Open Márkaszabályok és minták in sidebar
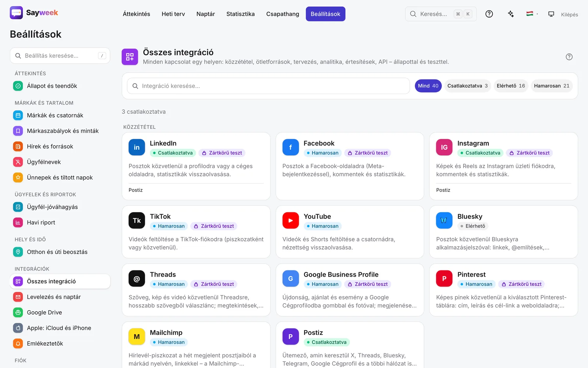Image resolution: width=588 pixels, height=368 pixels. pyautogui.click(x=60, y=131)
